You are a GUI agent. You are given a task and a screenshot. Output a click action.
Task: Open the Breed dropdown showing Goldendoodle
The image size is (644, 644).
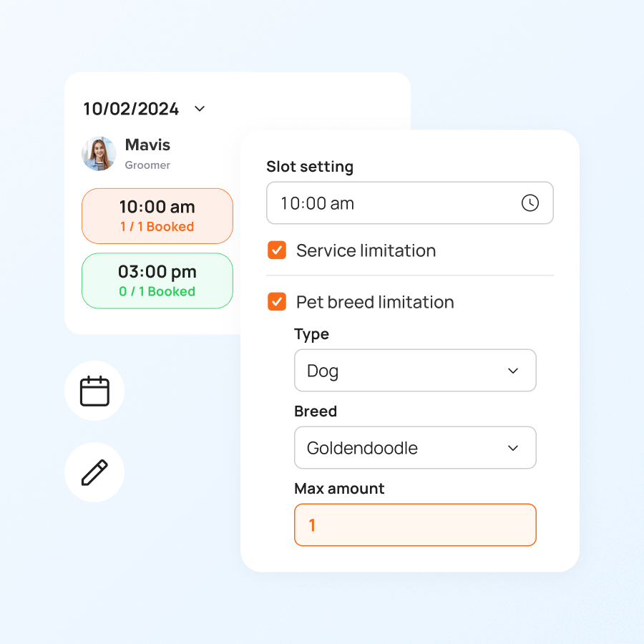click(415, 448)
